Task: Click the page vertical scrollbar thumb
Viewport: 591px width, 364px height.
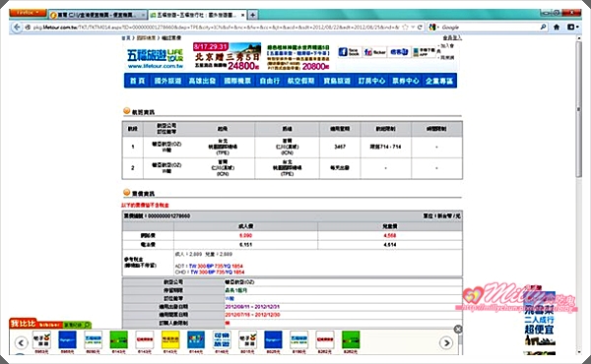Action: pyautogui.click(x=579, y=109)
